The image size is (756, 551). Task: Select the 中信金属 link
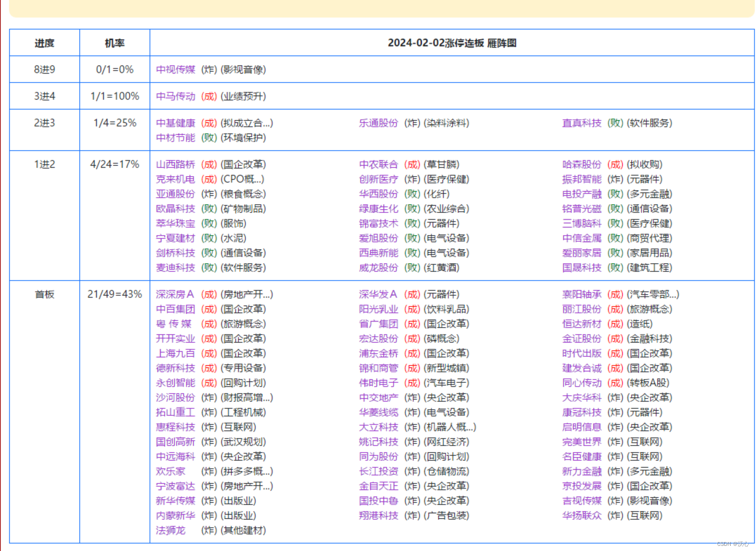pos(582,238)
